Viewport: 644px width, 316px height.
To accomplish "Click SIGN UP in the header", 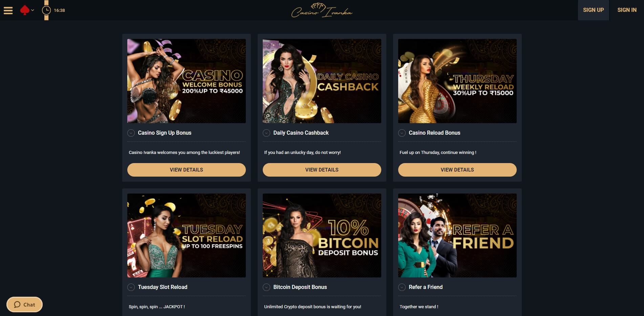I will coord(593,10).
